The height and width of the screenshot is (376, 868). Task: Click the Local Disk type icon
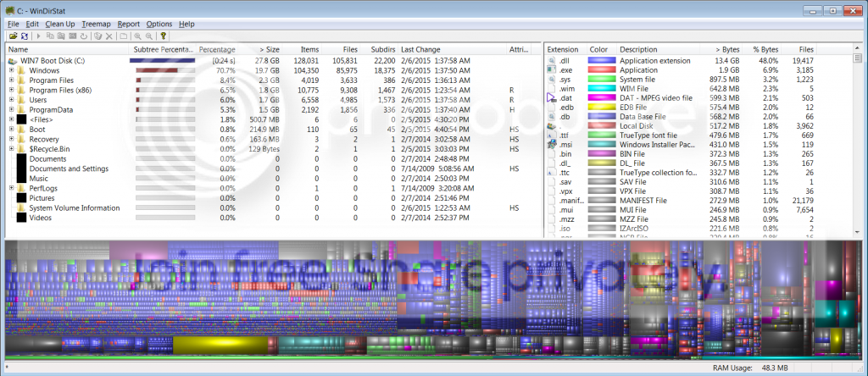551,126
